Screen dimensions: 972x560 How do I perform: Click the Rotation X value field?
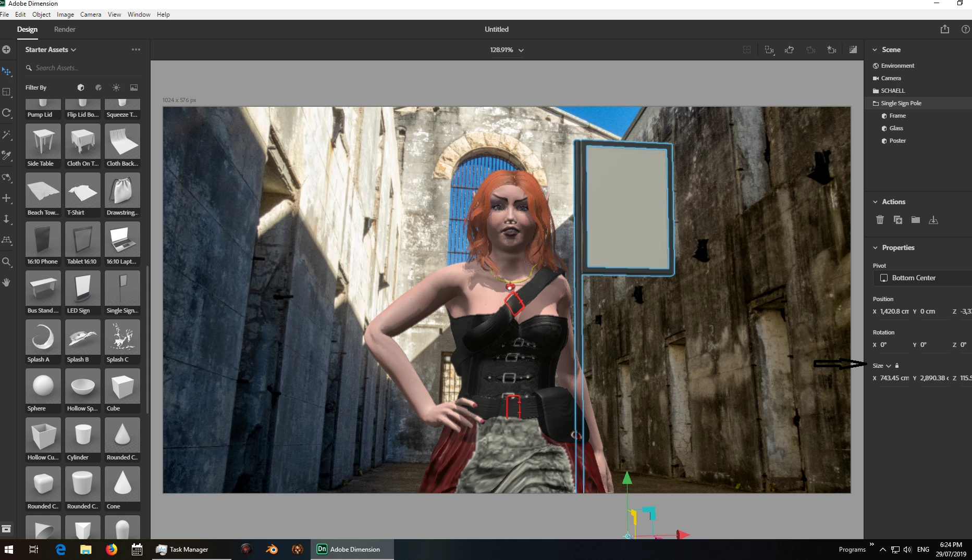[894, 345]
